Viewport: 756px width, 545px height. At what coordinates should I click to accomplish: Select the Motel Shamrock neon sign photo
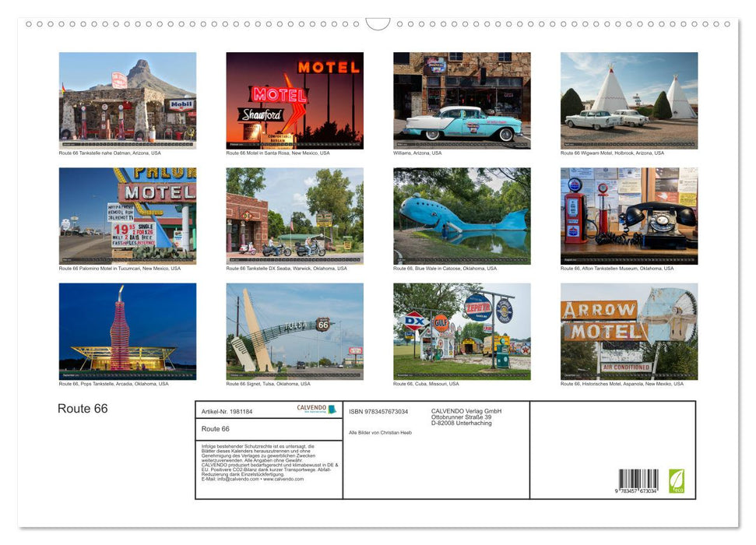pyautogui.click(x=294, y=100)
